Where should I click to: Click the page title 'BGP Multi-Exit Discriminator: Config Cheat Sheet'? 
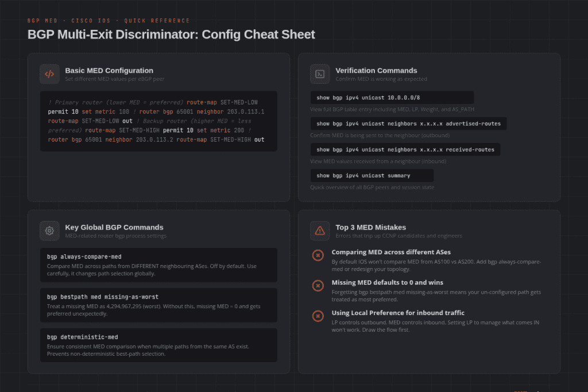coord(171,34)
